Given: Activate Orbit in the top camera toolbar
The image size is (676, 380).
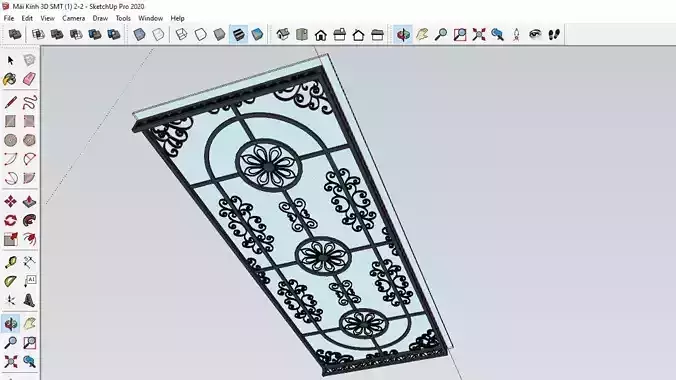Looking at the screenshot, I should click(x=403, y=34).
